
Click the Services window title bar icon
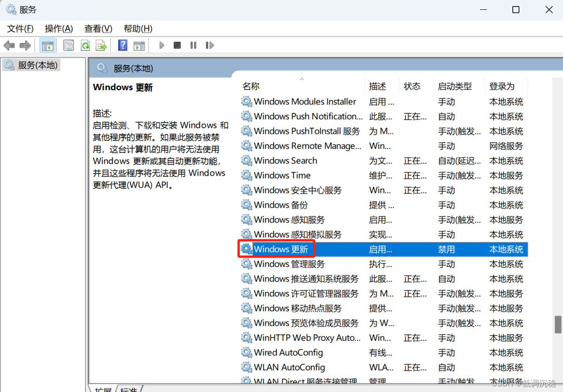10,9
